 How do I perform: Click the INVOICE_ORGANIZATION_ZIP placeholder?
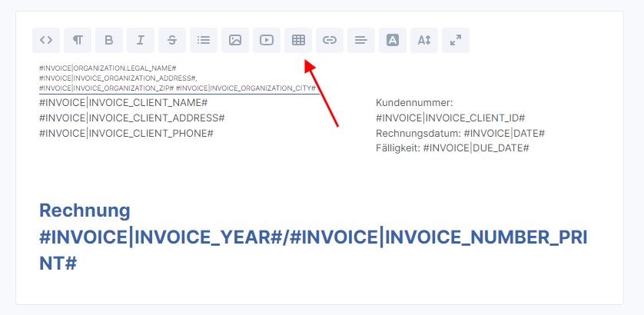tap(106, 88)
